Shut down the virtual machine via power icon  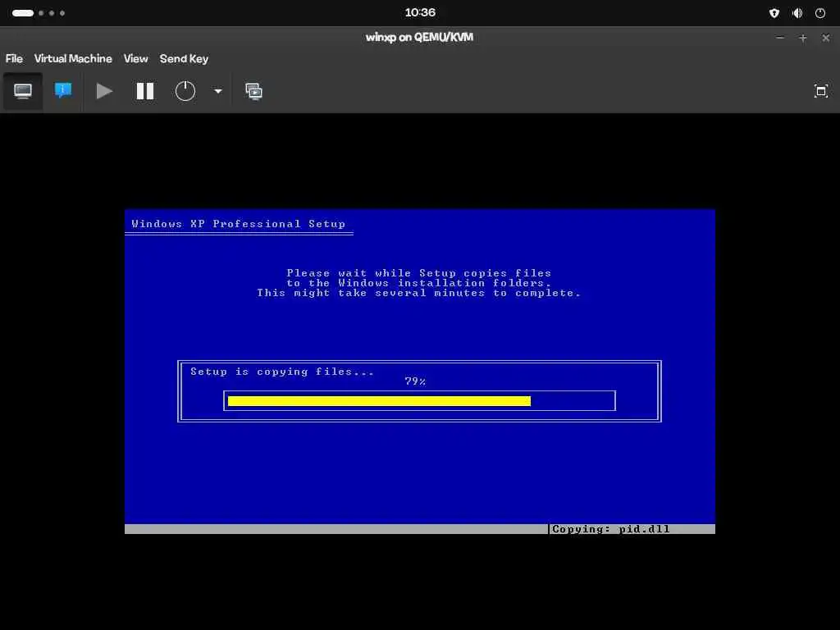(x=185, y=91)
